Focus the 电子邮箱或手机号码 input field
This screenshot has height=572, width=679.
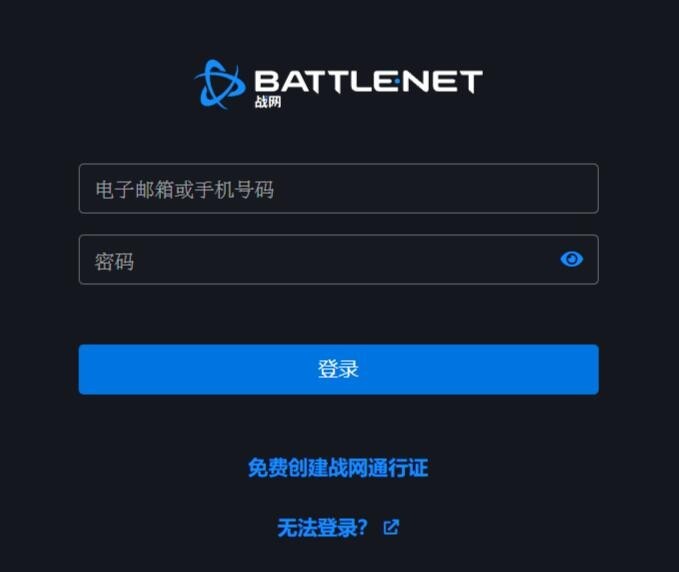point(339,188)
